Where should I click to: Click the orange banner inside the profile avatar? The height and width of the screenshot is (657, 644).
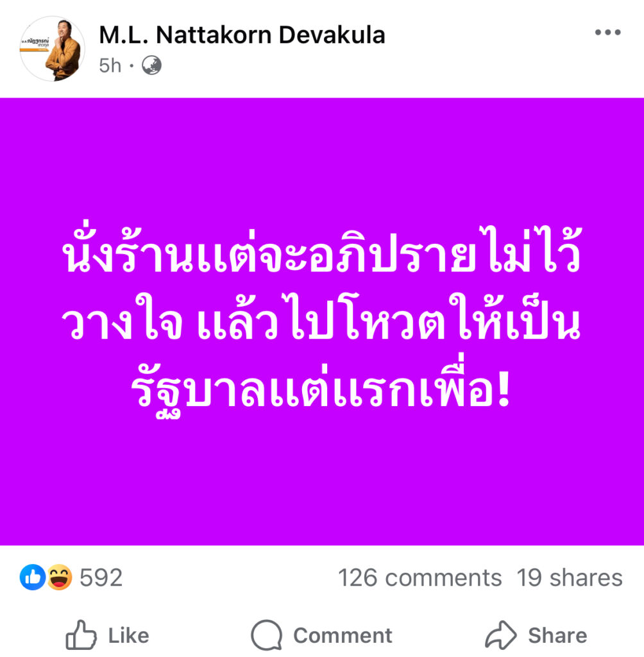coord(35,49)
